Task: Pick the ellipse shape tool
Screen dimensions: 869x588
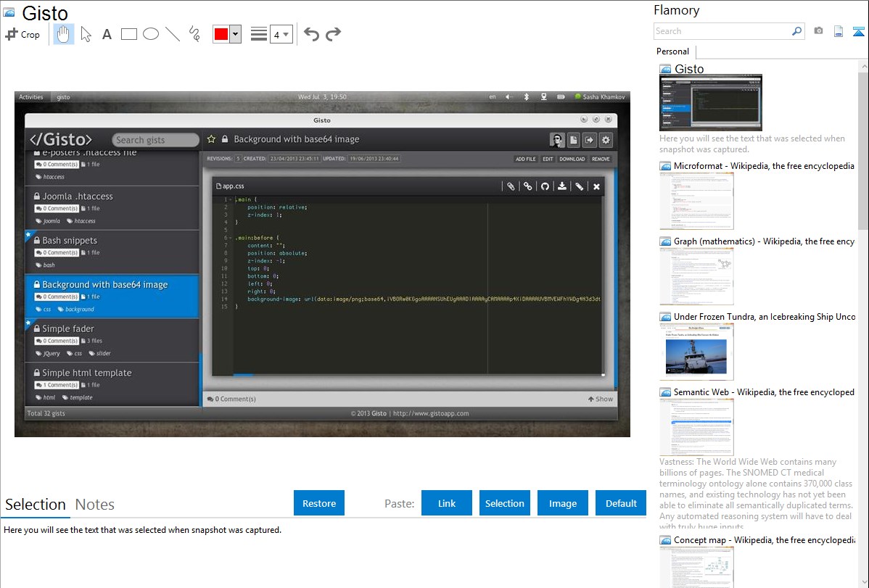Action: coord(151,34)
